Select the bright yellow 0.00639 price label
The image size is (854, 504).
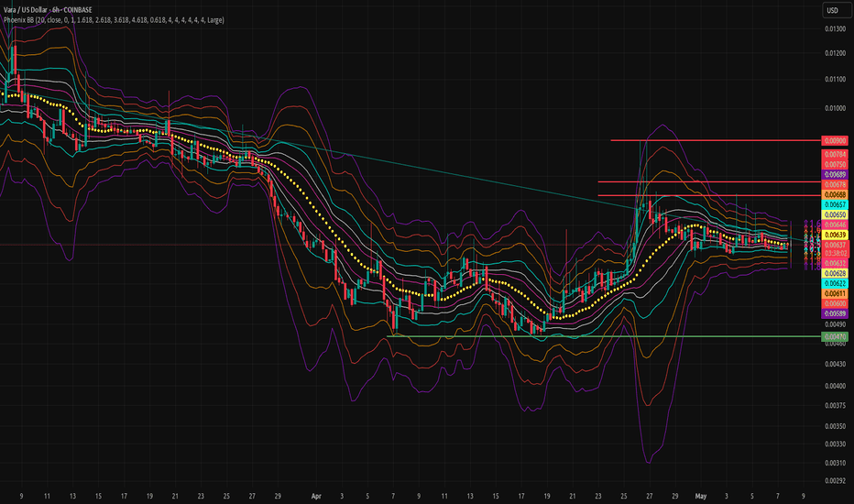[x=835, y=235]
